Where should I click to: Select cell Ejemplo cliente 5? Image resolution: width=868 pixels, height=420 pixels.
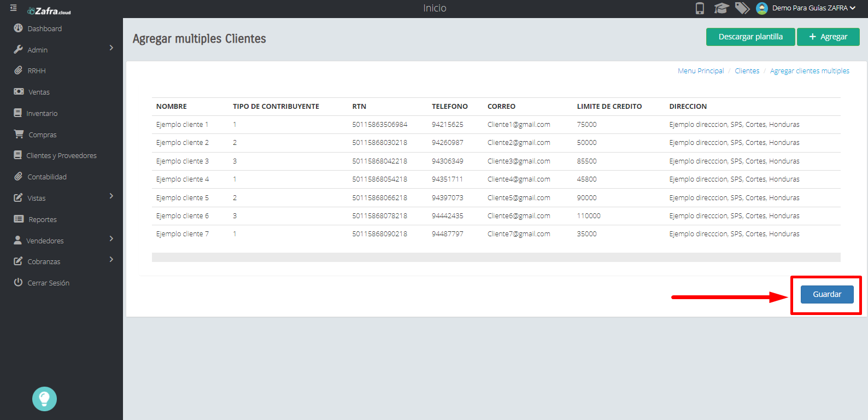tap(182, 198)
